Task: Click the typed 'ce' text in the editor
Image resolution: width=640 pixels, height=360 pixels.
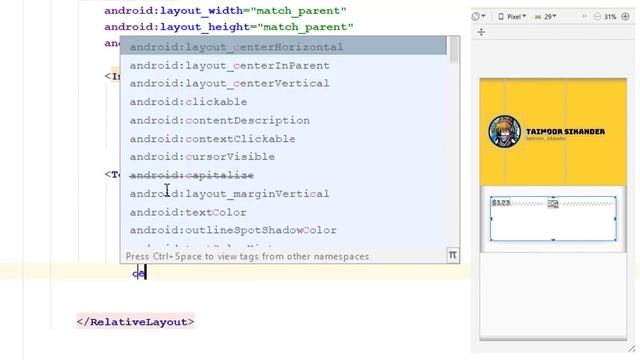Action: (139, 274)
